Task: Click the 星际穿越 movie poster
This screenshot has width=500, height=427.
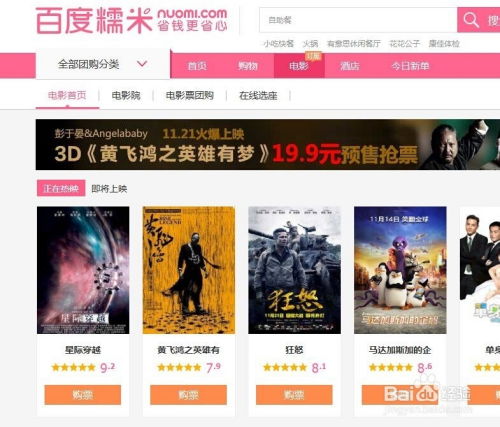Action: 83,270
